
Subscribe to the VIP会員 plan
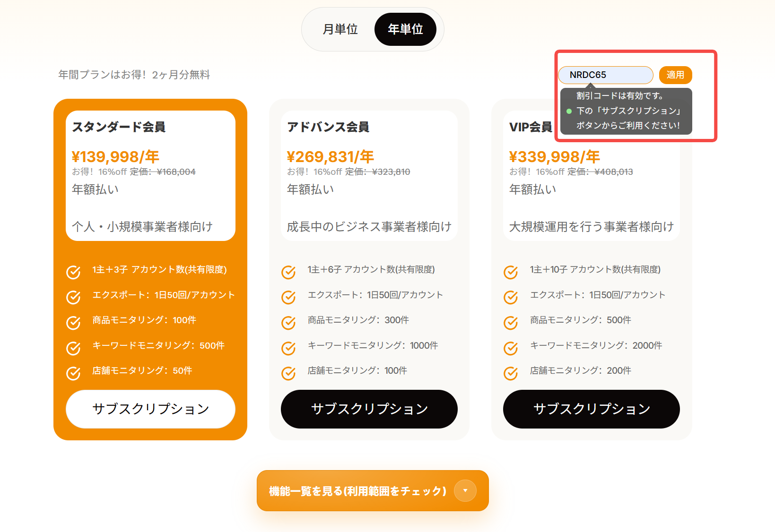coord(592,409)
